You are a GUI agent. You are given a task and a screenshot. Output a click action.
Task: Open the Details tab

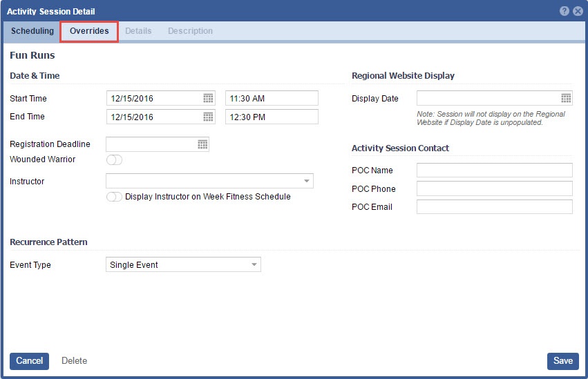(138, 31)
